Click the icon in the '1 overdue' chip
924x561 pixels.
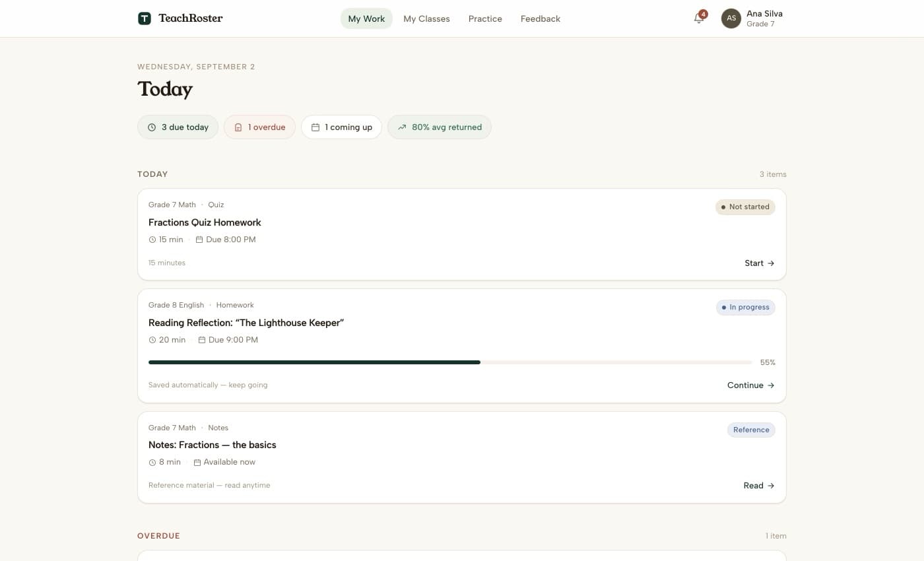point(238,127)
